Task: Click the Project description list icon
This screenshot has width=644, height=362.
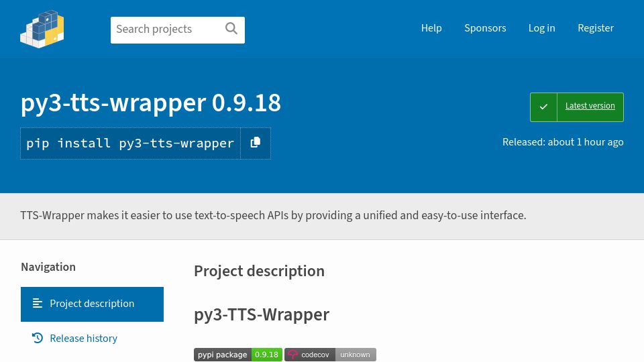Action: point(38,303)
